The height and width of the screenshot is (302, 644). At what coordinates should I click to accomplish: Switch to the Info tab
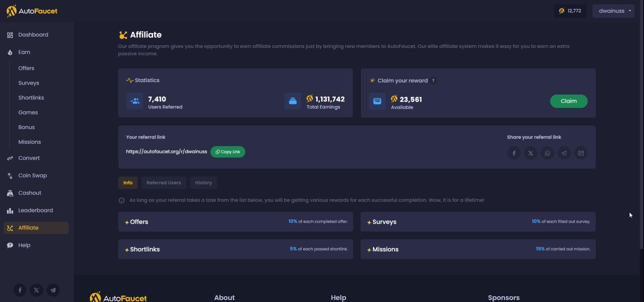pos(128,183)
